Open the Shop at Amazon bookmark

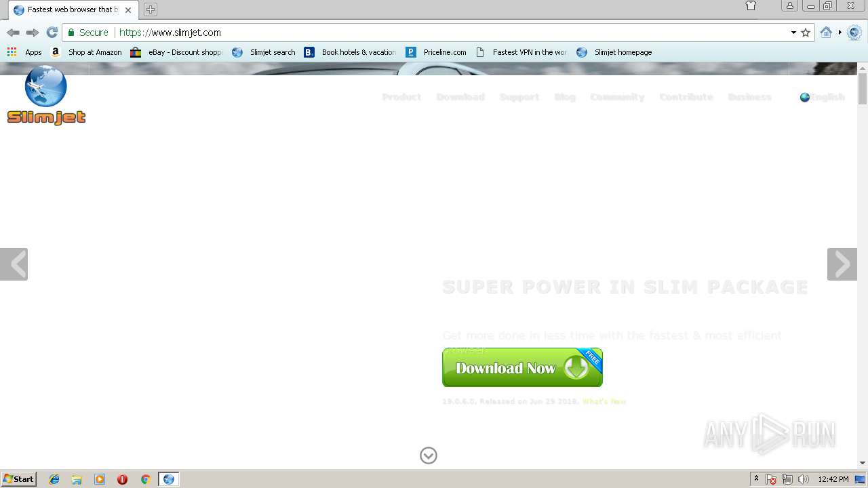pos(86,52)
